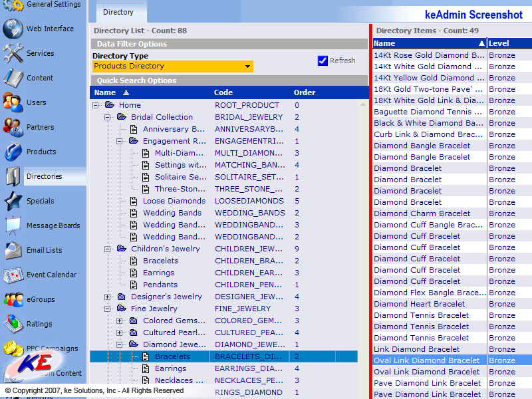532x399 pixels.
Task: Open the General Settings icon in sidebar
Action: 13,5
